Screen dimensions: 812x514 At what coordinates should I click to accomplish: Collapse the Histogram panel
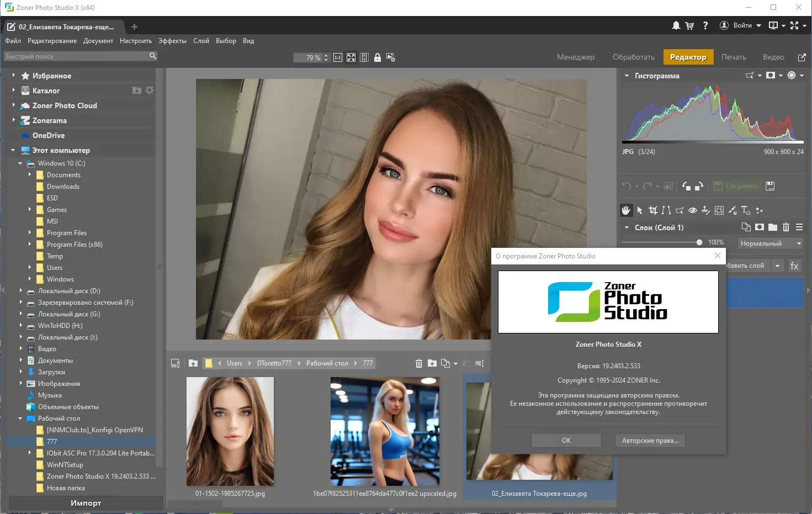pos(627,76)
